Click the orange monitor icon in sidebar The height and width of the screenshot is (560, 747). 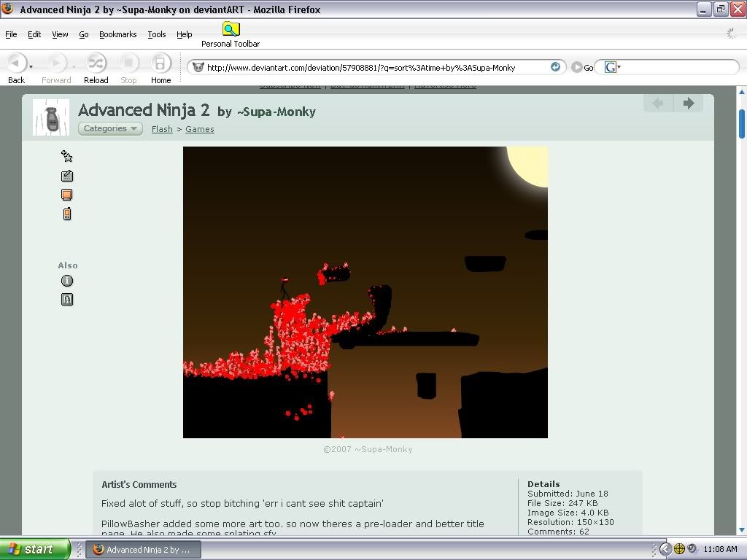(x=66, y=194)
